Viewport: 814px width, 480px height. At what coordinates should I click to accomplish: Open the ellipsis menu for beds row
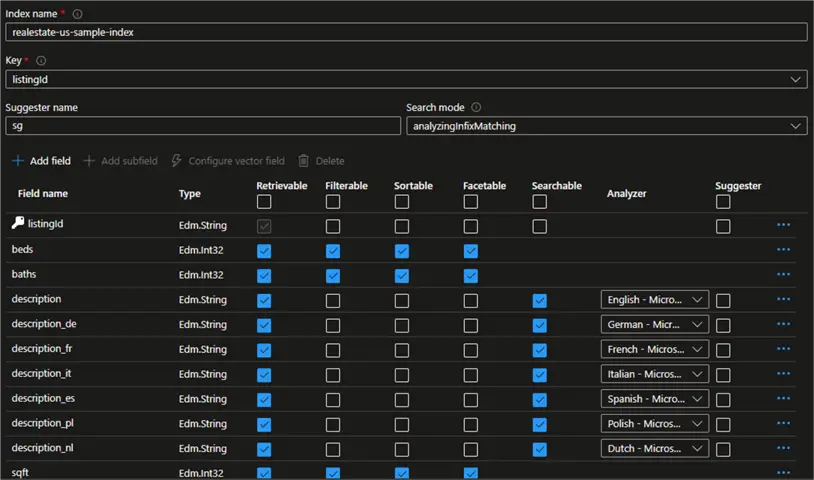click(x=783, y=250)
